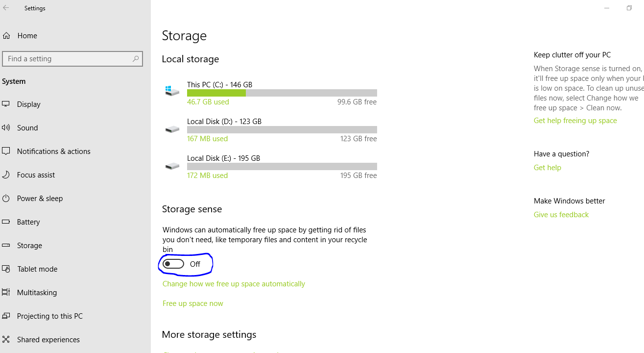Click the Sound speaker icon
This screenshot has width=644, height=353.
coord(7,127)
